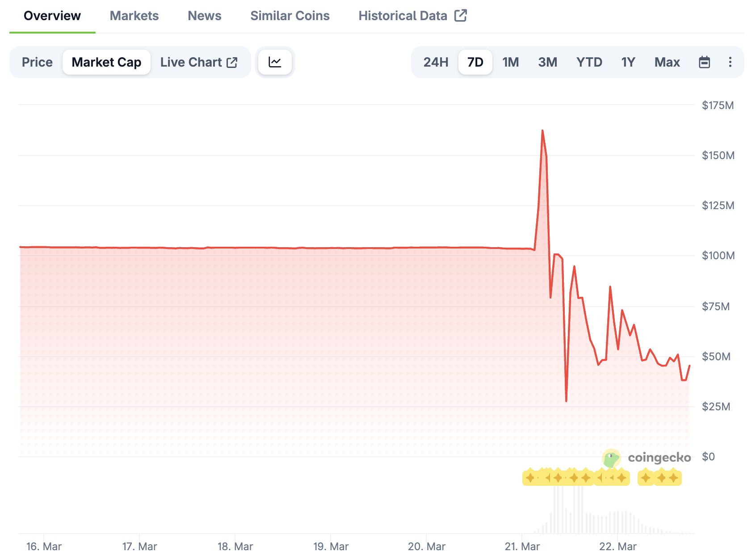Click the CoinGecko watermark logo

646,458
